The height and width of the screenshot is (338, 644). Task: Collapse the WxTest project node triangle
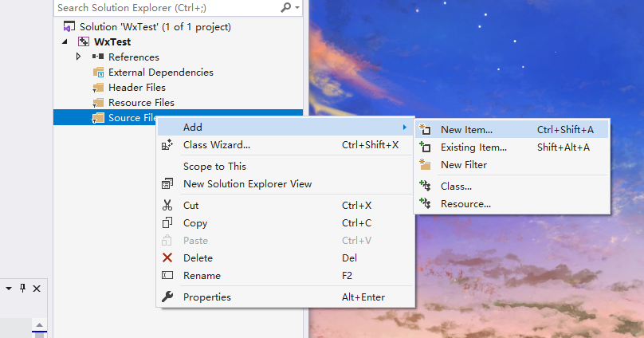point(65,42)
